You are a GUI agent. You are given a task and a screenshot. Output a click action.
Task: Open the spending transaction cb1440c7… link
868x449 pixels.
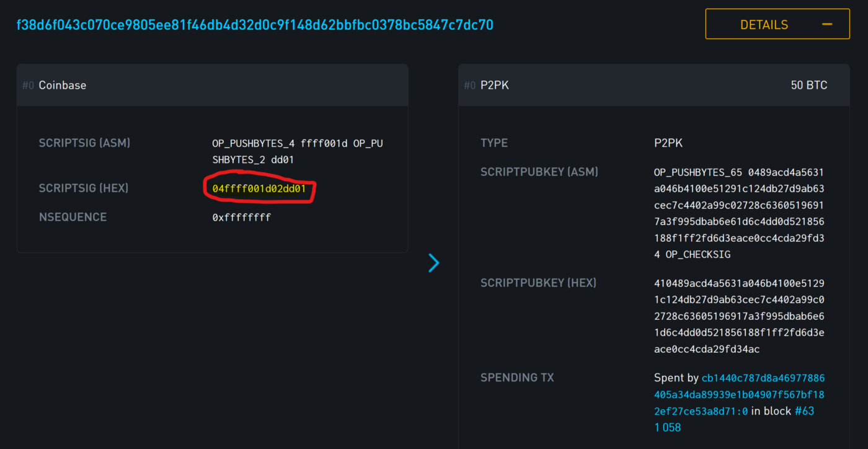739,394
